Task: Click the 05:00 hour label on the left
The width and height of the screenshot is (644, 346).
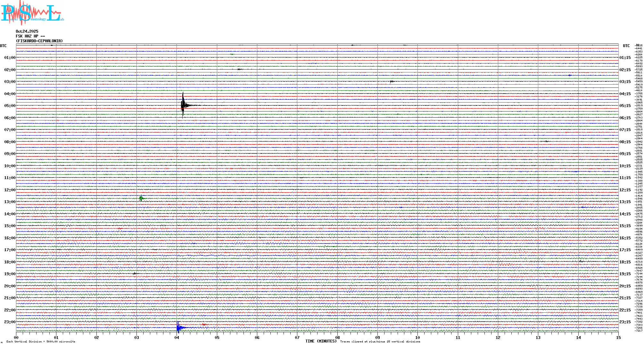Action: [10, 106]
